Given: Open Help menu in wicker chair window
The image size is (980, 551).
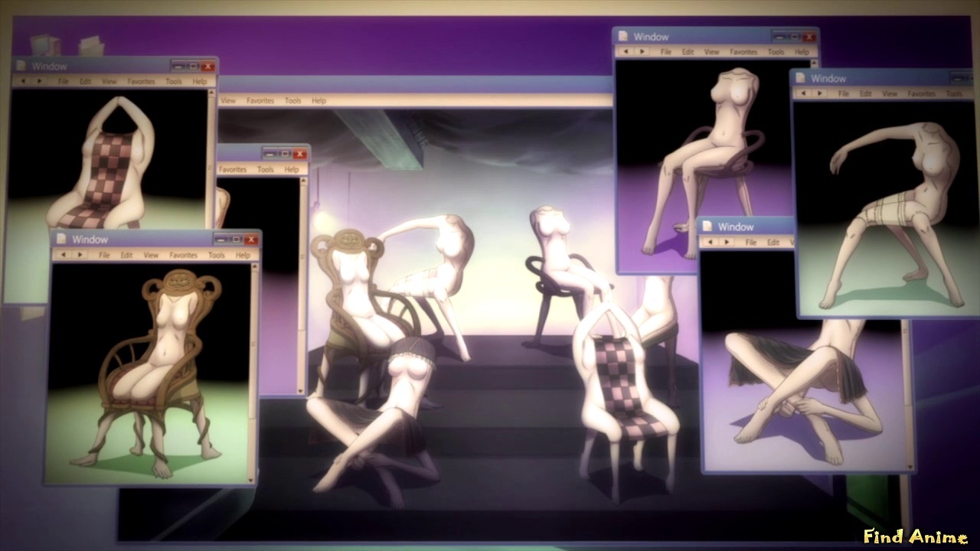Looking at the screenshot, I should 243,255.
